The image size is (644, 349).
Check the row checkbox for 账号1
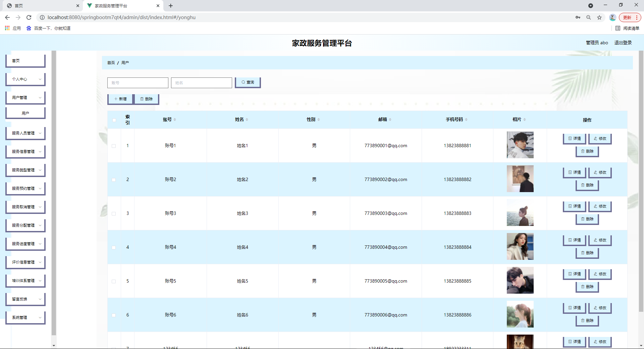tap(114, 146)
